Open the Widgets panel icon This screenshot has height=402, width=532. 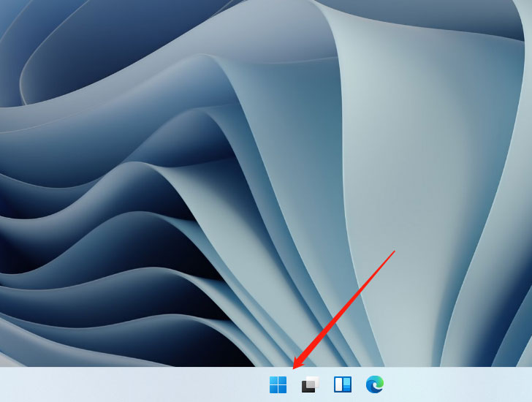[343, 384]
